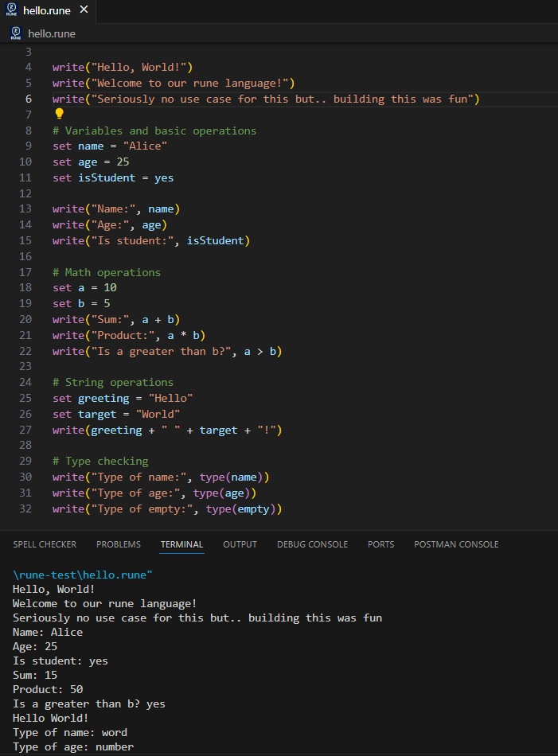
Task: Open the PROBLEMS panel tab
Action: [x=119, y=544]
